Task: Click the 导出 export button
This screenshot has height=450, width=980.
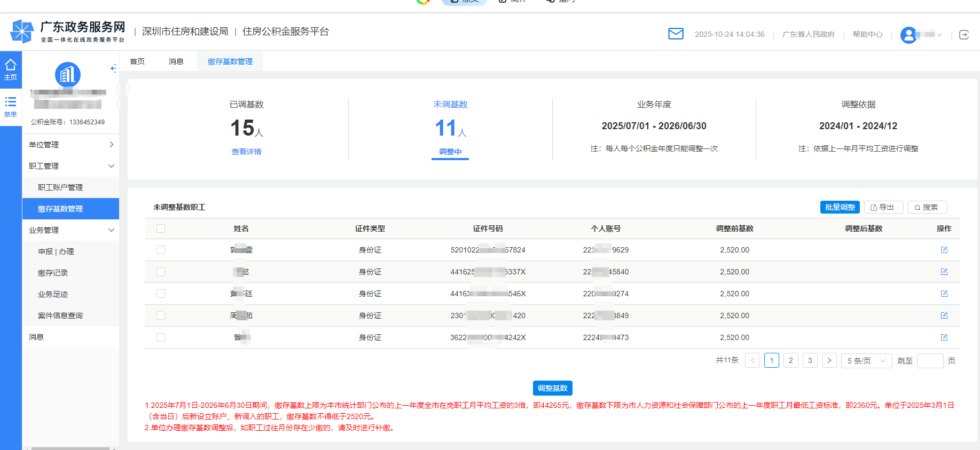Action: click(x=883, y=207)
